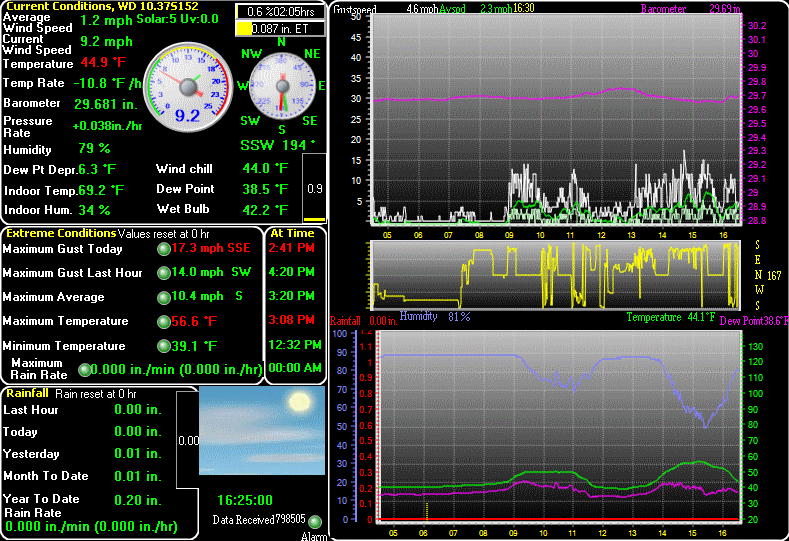Click the Wet Bulb 42.2 °F value

[x=265, y=209]
